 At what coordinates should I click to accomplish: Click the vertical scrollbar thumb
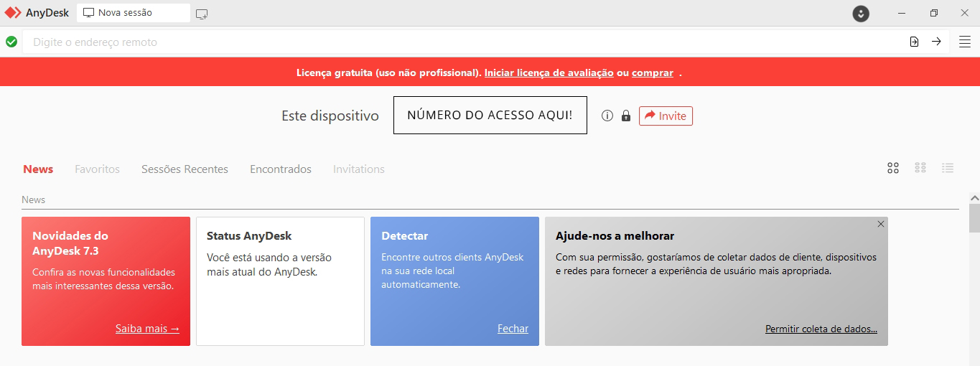pyautogui.click(x=974, y=218)
